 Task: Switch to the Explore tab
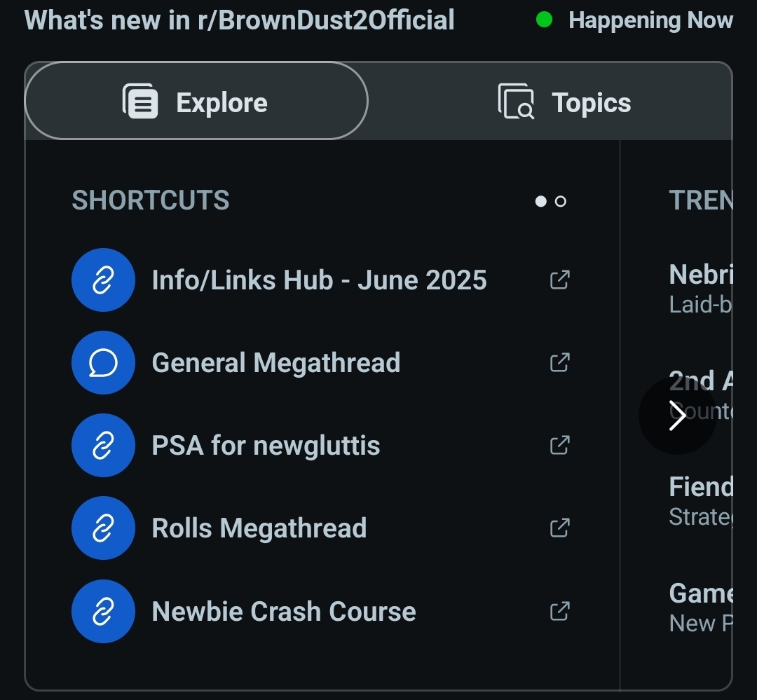pyautogui.click(x=196, y=101)
